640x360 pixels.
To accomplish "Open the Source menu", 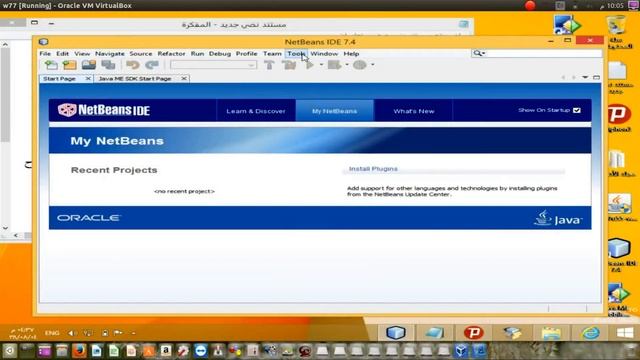I will point(141,53).
